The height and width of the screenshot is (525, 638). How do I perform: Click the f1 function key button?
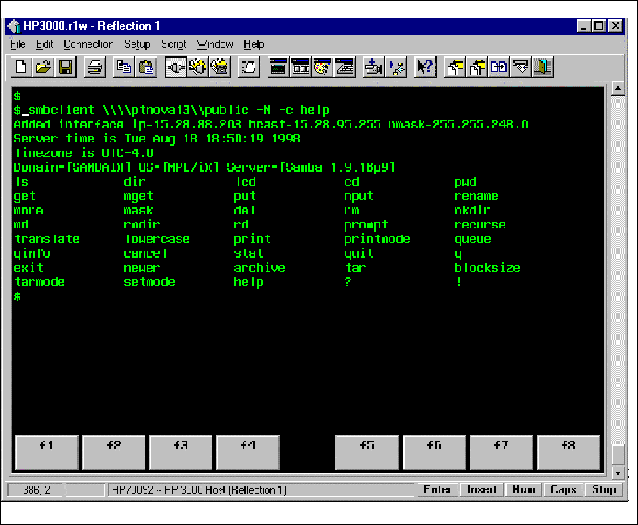point(47,452)
